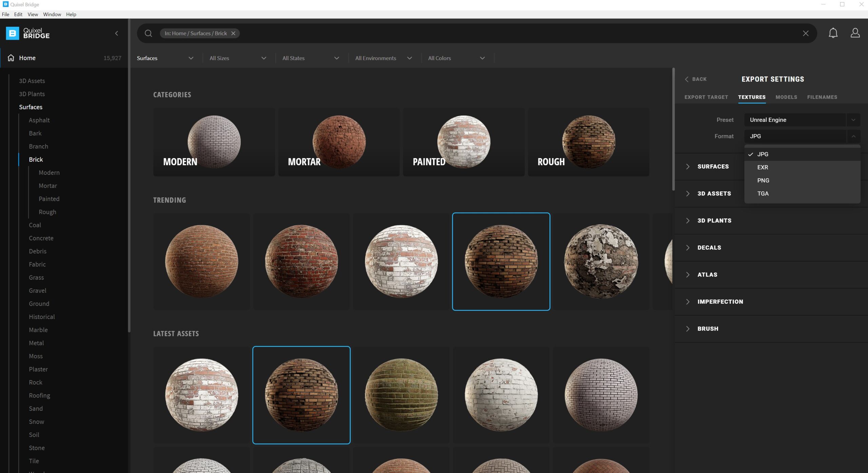This screenshot has height=473, width=868.
Task: Select 3D Assets in sidebar
Action: click(x=32, y=81)
